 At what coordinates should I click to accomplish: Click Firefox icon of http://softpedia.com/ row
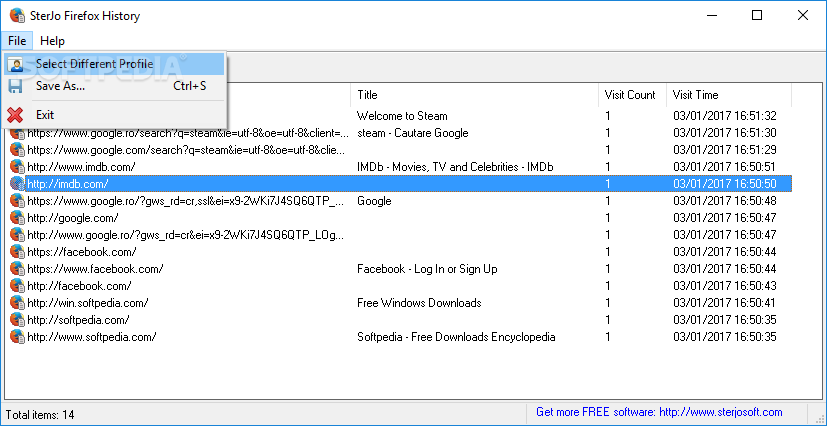17,320
